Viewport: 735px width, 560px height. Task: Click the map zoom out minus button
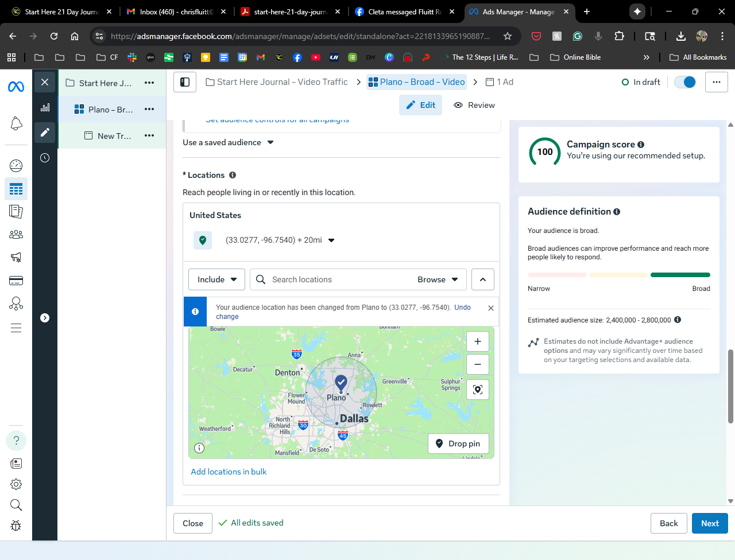pos(477,364)
